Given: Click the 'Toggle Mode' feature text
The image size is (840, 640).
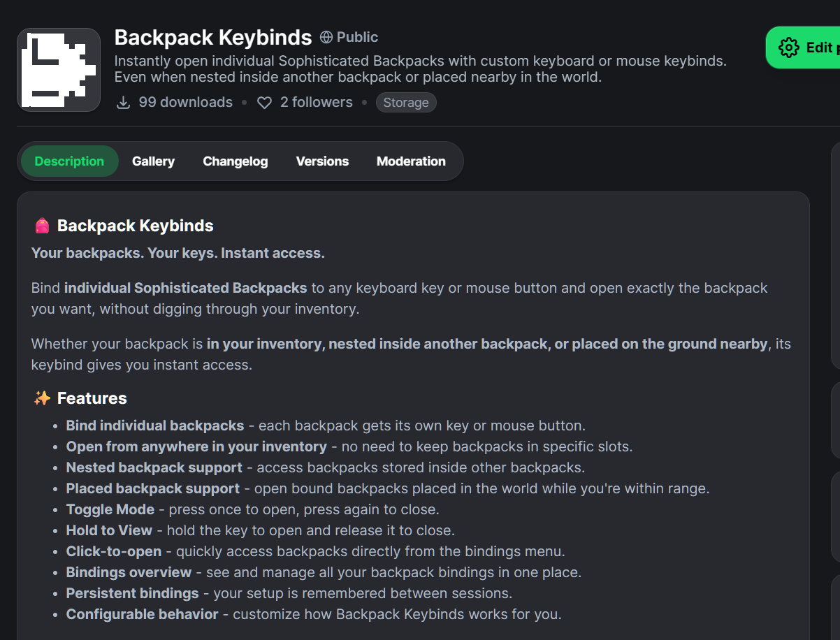Looking at the screenshot, I should [x=110, y=509].
